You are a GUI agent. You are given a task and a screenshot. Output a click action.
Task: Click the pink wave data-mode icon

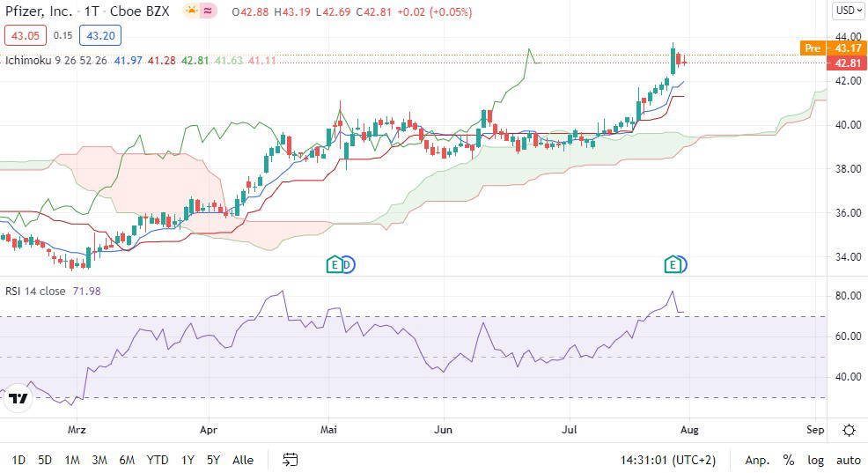click(208, 11)
